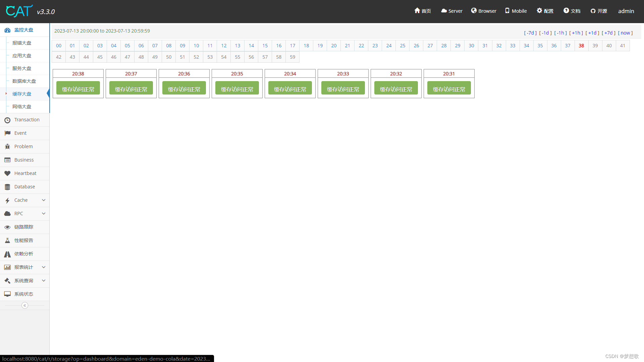Viewport: 644px width, 362px height.
Task: Click the configuration gear icon
Action: coord(539,11)
